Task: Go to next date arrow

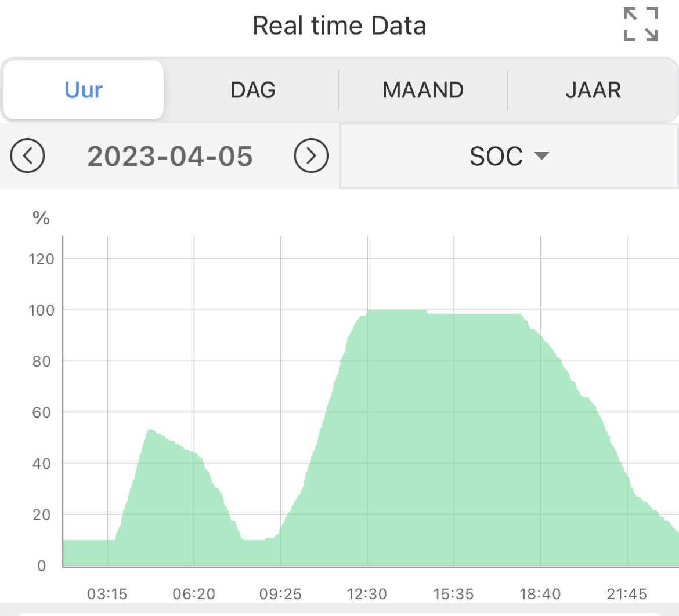Action: [x=311, y=156]
